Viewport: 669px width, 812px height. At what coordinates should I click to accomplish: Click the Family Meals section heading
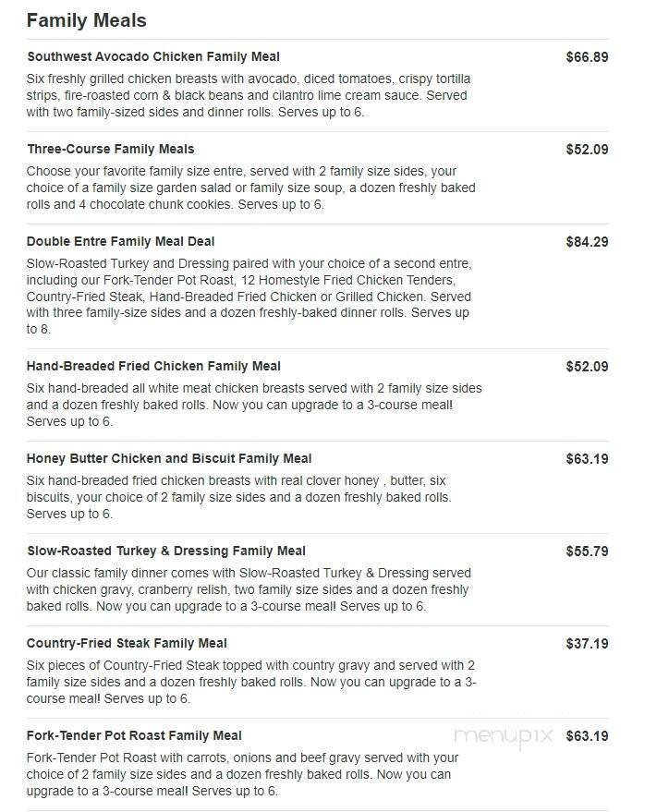tap(87, 20)
